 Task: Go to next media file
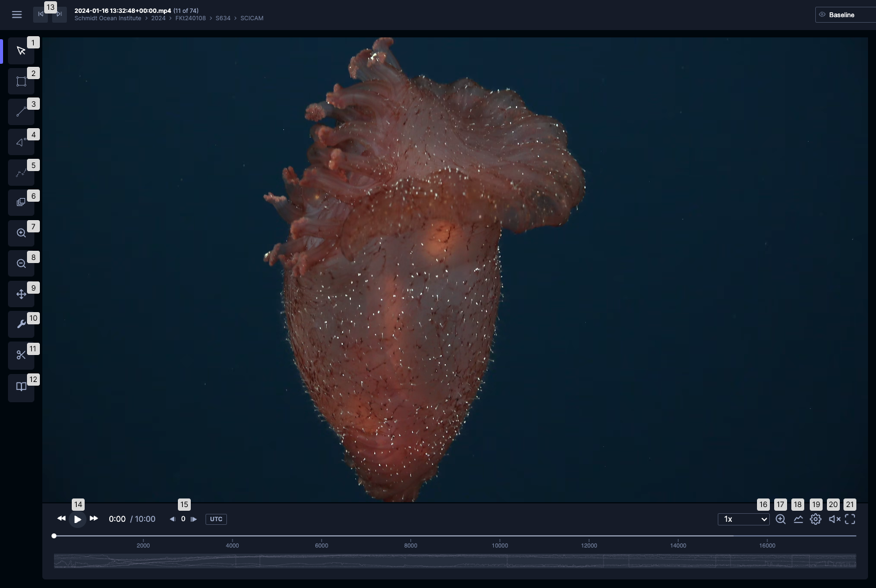[x=60, y=15]
